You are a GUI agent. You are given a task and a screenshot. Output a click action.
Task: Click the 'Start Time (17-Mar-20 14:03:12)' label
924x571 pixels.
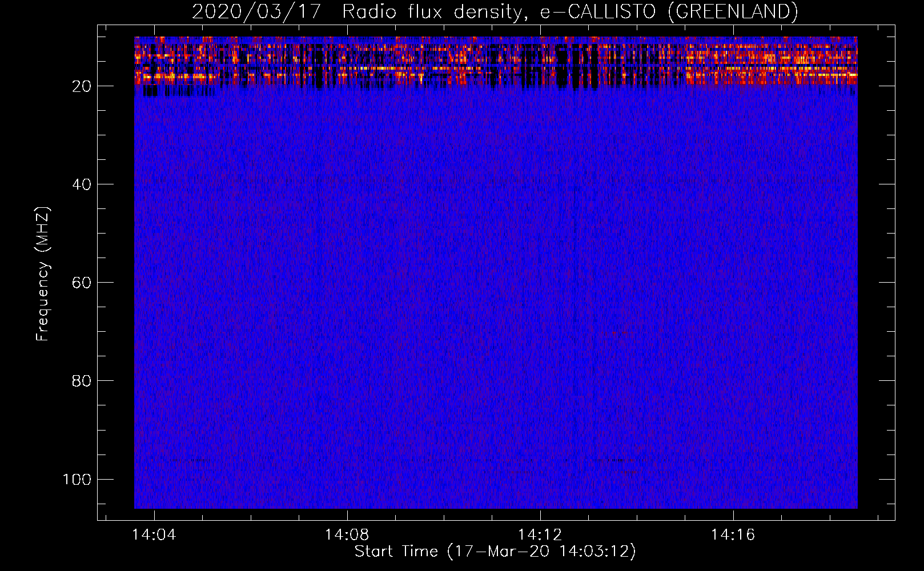point(495,552)
